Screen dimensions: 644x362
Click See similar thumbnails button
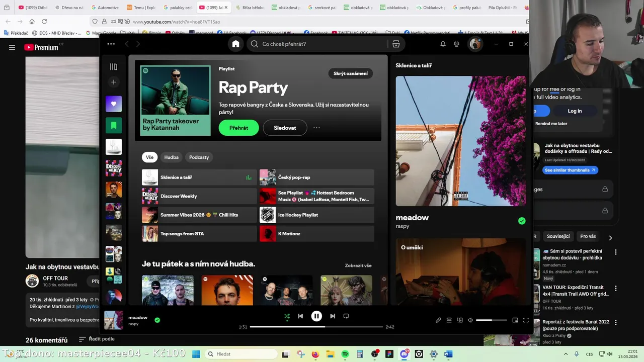570,170
